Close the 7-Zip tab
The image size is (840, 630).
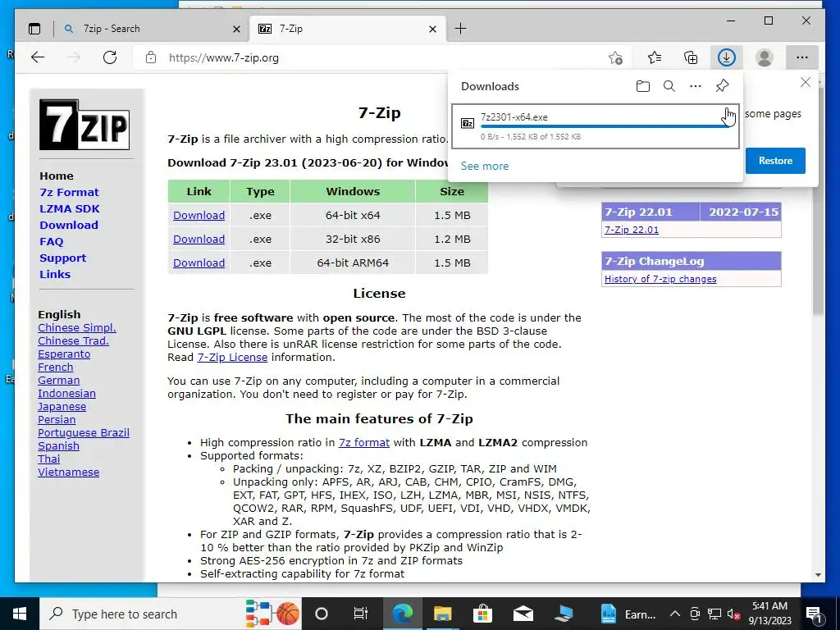(x=433, y=29)
